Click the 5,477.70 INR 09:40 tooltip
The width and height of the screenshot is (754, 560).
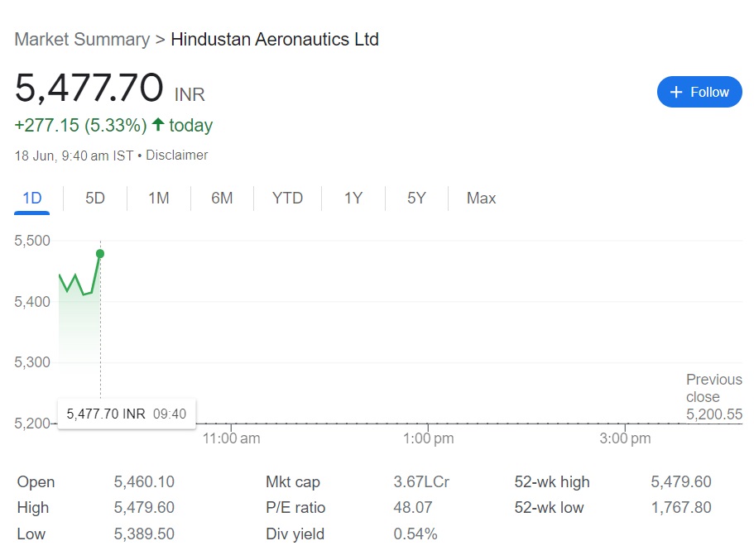(x=126, y=414)
